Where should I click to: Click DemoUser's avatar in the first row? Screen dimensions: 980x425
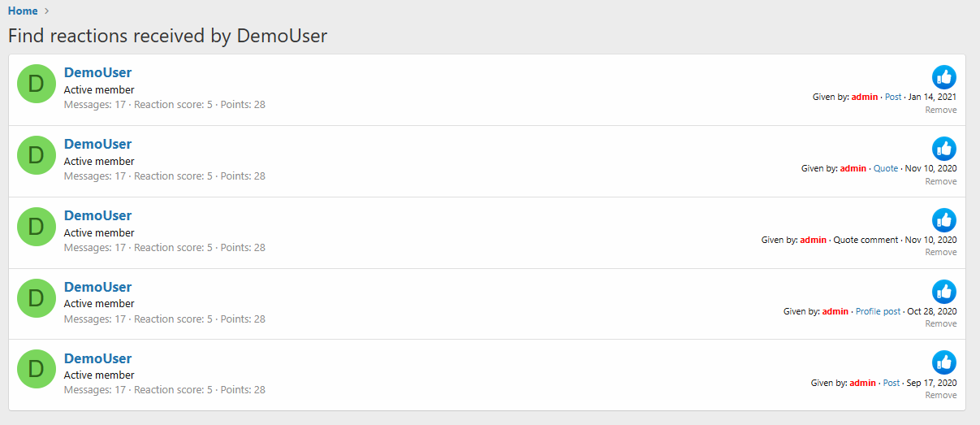tap(37, 84)
